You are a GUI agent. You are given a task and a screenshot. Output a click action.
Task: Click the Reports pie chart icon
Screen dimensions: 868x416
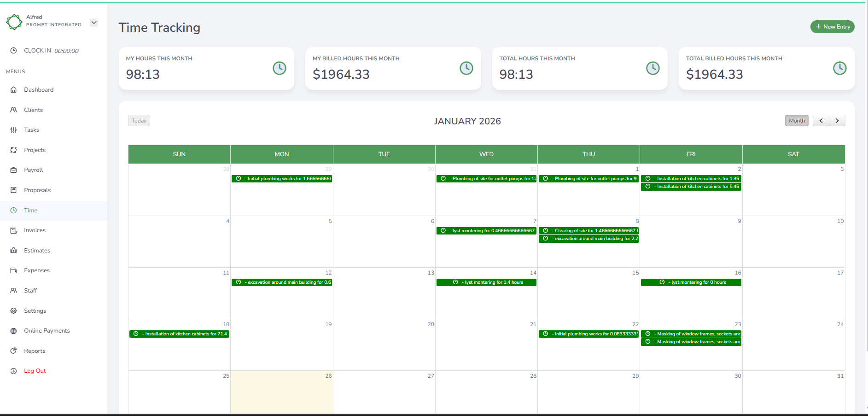click(13, 351)
